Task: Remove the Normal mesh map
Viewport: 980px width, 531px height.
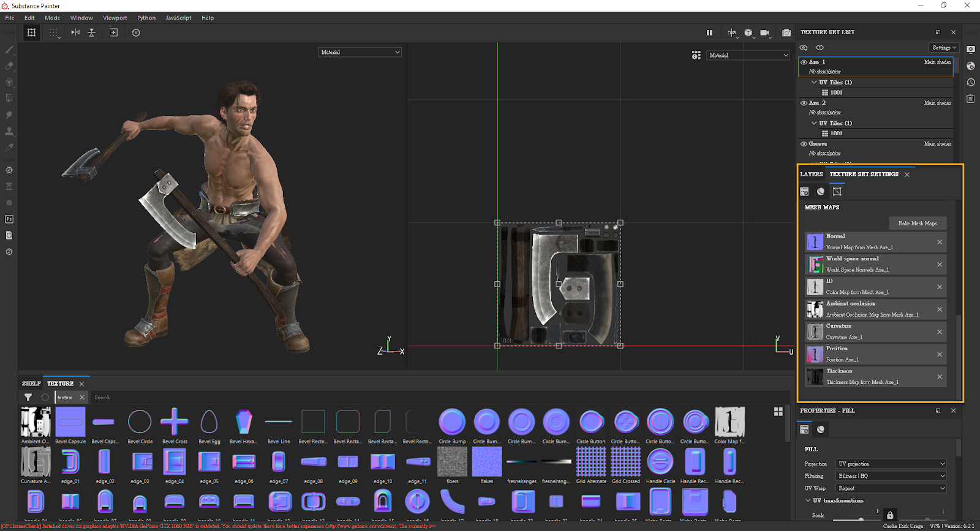Action: (x=940, y=242)
